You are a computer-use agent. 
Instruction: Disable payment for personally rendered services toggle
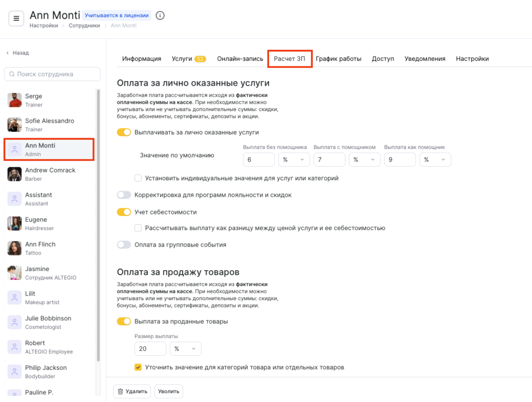pyautogui.click(x=124, y=132)
